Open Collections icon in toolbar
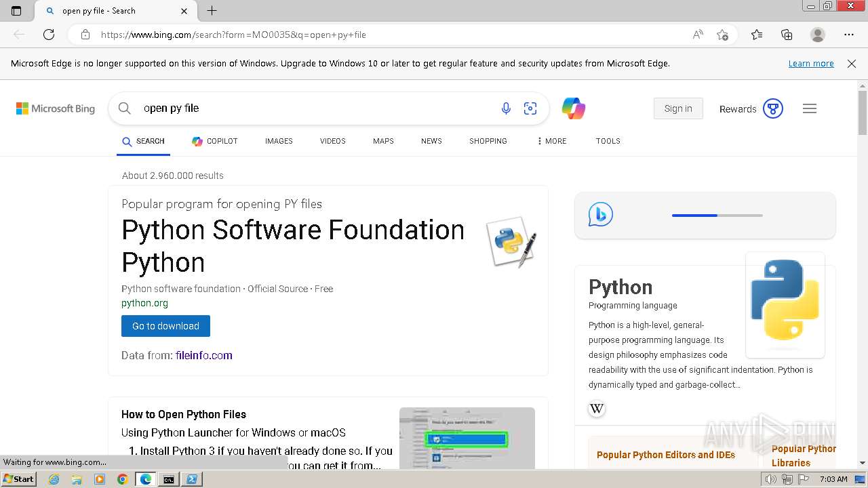868x488 pixels. coord(787,35)
